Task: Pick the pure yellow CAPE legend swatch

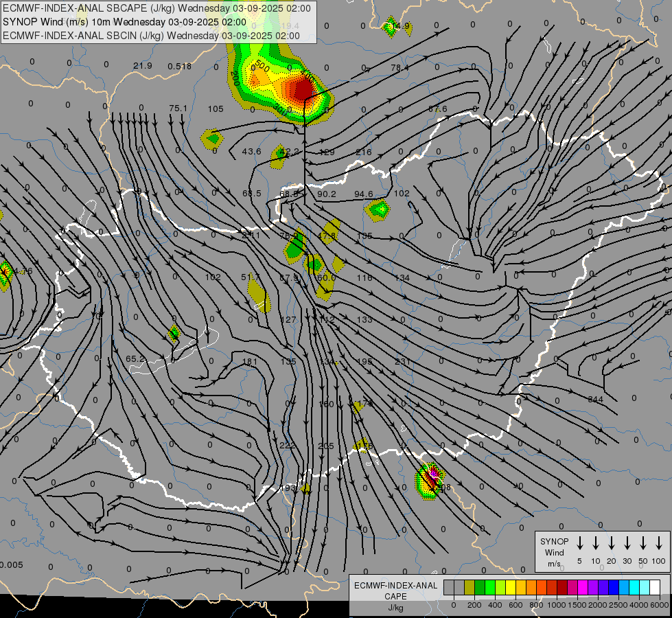Action: [x=511, y=588]
